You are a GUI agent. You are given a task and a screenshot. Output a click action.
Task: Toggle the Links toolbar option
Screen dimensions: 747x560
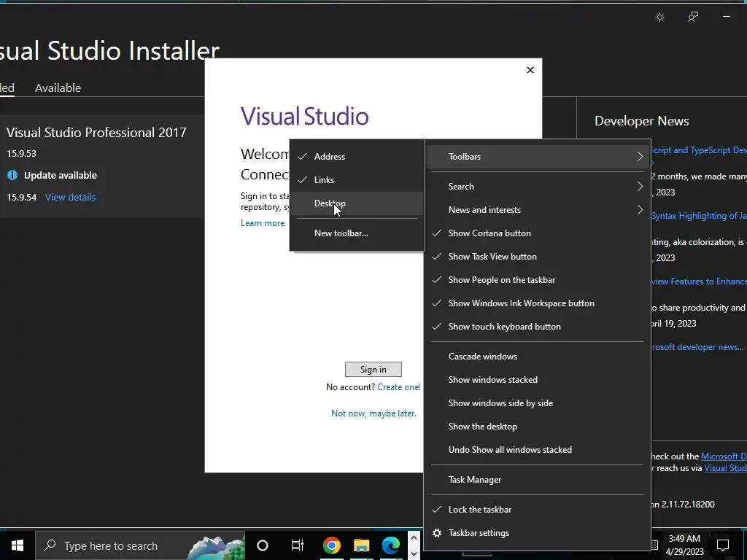pos(356,180)
